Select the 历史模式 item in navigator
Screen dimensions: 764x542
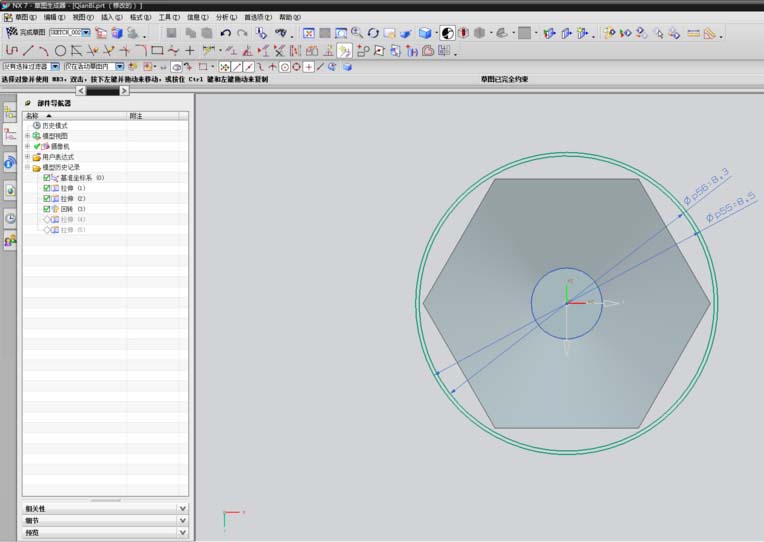[x=56, y=125]
